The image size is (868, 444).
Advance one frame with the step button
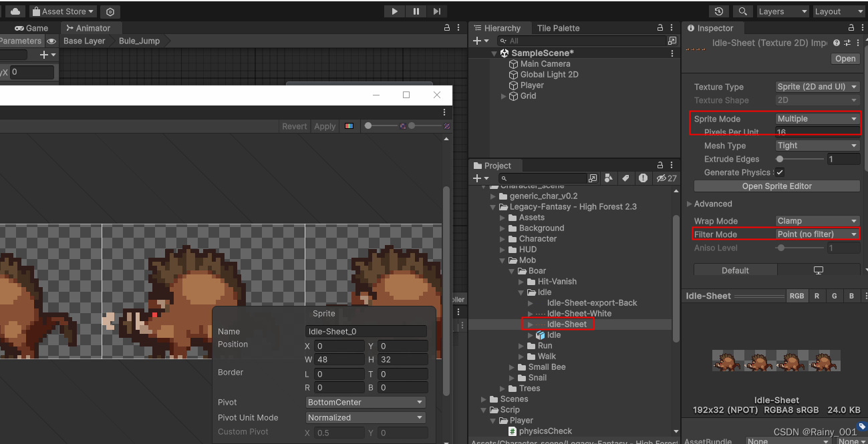coord(436,11)
